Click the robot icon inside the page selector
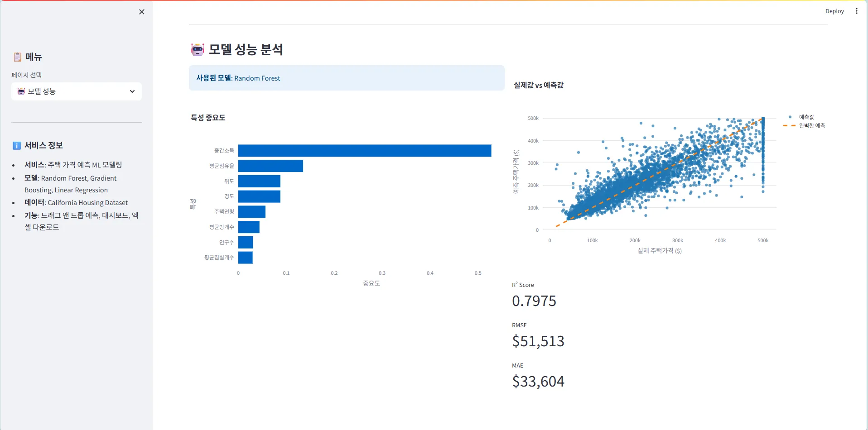Image resolution: width=868 pixels, height=430 pixels. point(21,91)
